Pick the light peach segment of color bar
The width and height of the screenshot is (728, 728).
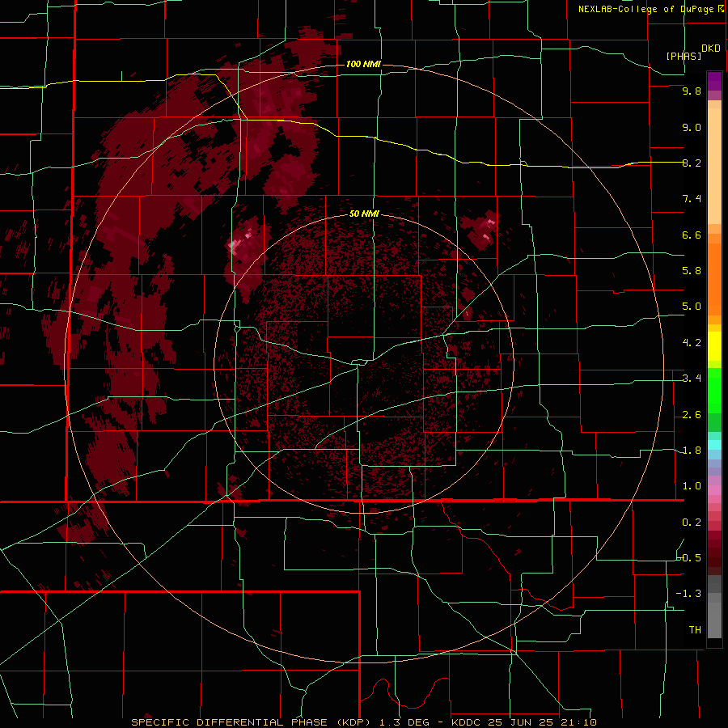714,166
